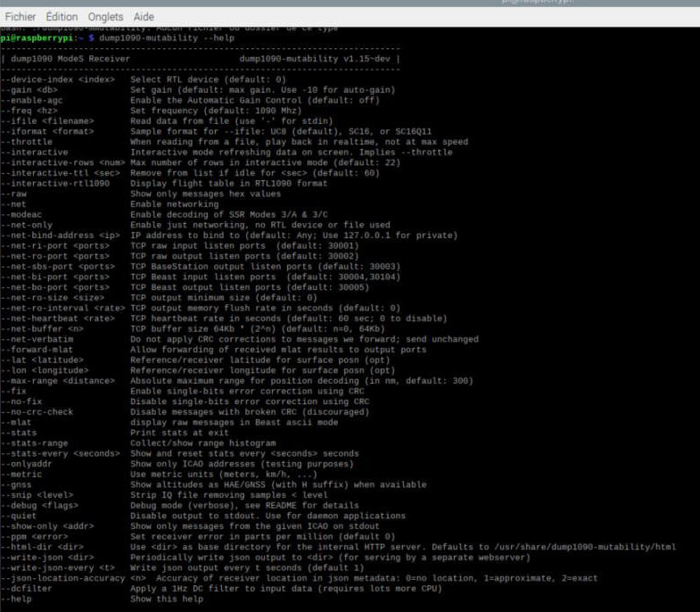This screenshot has height=612, width=700.
Task: Click the '--debug <flags>' option
Action: [39, 506]
